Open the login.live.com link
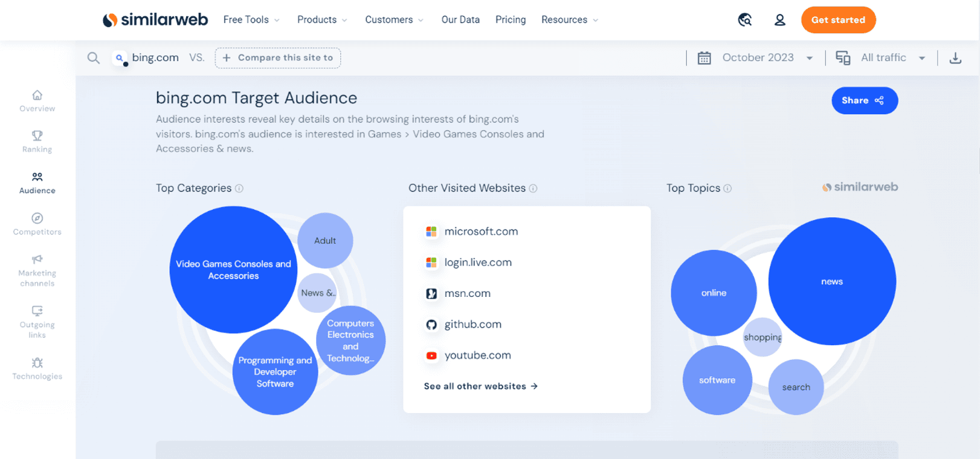980x459 pixels. click(x=478, y=262)
